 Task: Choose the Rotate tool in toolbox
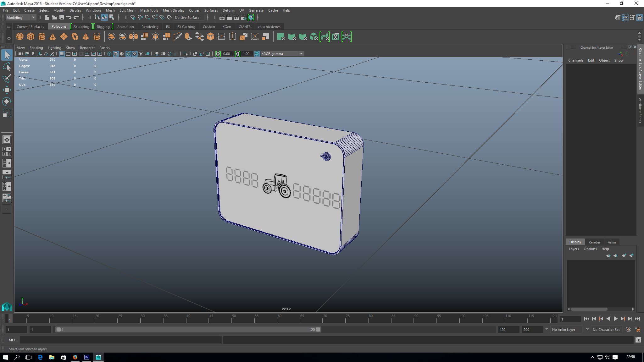[x=7, y=101]
